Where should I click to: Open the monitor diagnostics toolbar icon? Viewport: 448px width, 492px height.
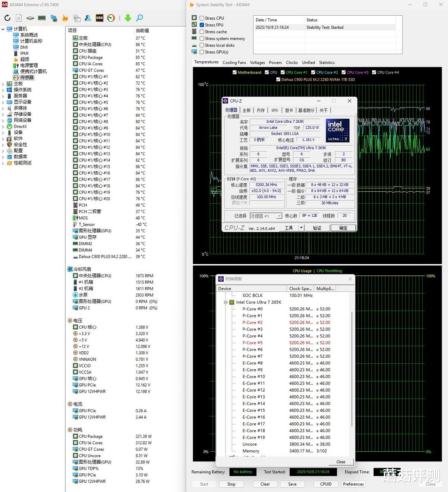54,18
